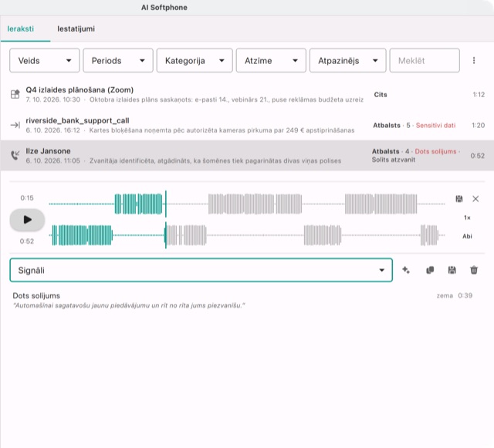Click the import arrow icon beside riverside_bank_support_call
This screenshot has width=494, height=448.
pyautogui.click(x=15, y=125)
